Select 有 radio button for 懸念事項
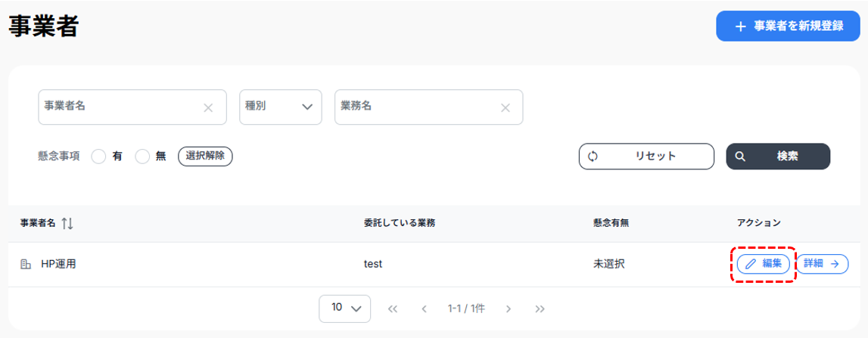This screenshot has height=338, width=868. pyautogui.click(x=98, y=157)
